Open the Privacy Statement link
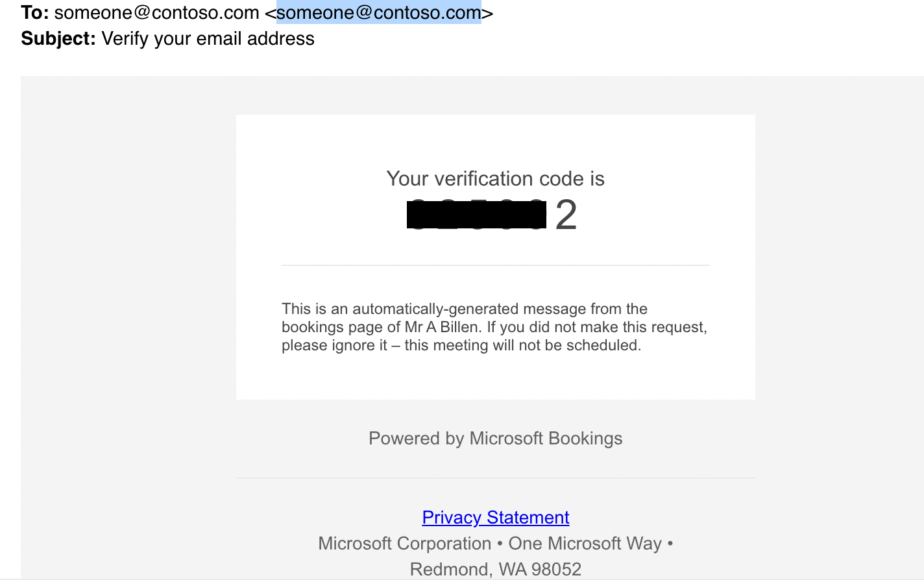This screenshot has width=924, height=580. (x=495, y=517)
